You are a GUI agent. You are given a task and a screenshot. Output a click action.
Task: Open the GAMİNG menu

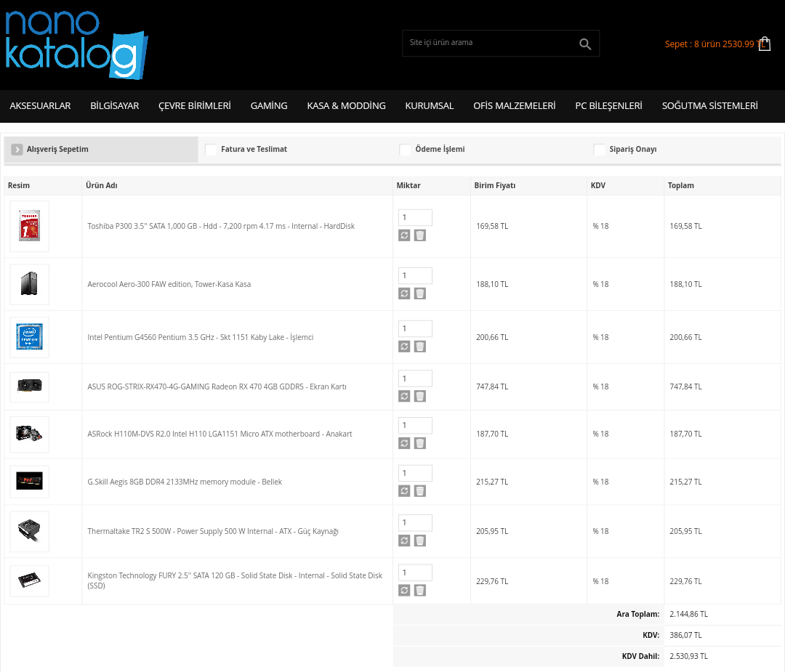[x=269, y=105]
